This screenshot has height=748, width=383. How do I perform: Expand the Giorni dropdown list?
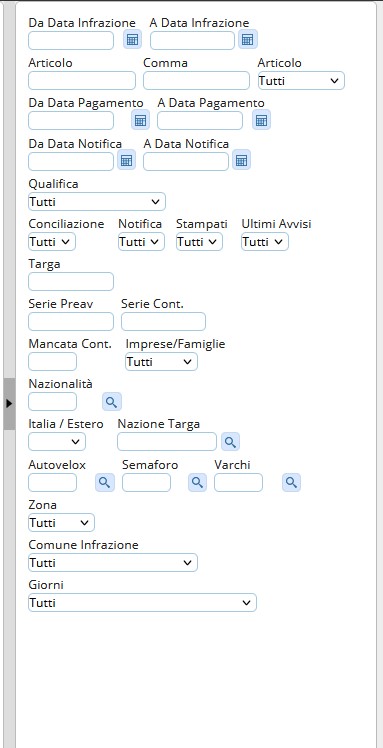click(142, 603)
